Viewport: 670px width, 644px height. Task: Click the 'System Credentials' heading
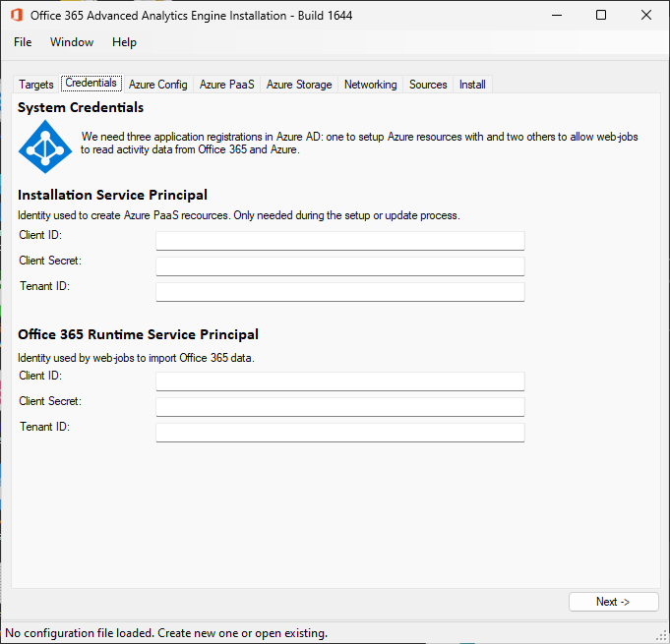click(81, 107)
